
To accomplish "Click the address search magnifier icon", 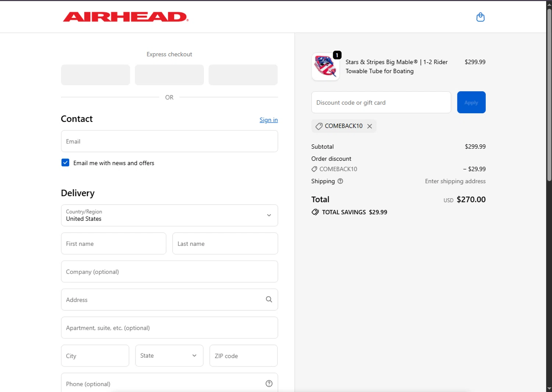I will (269, 300).
